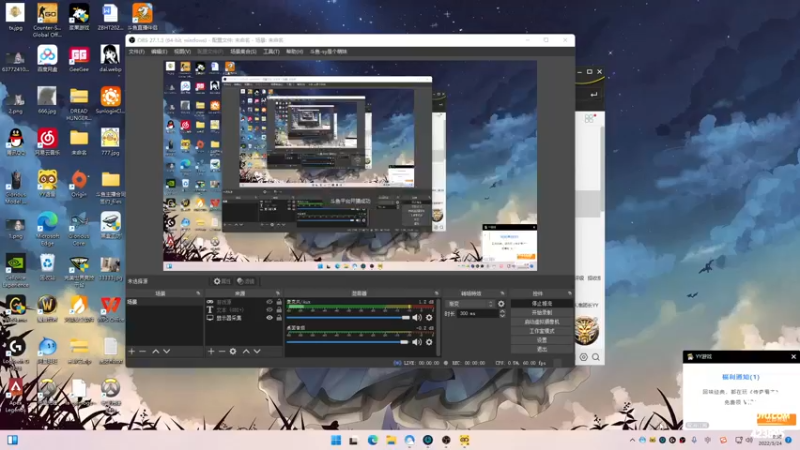
Task: Mute the microphone/Aux audio channel
Action: [417, 317]
